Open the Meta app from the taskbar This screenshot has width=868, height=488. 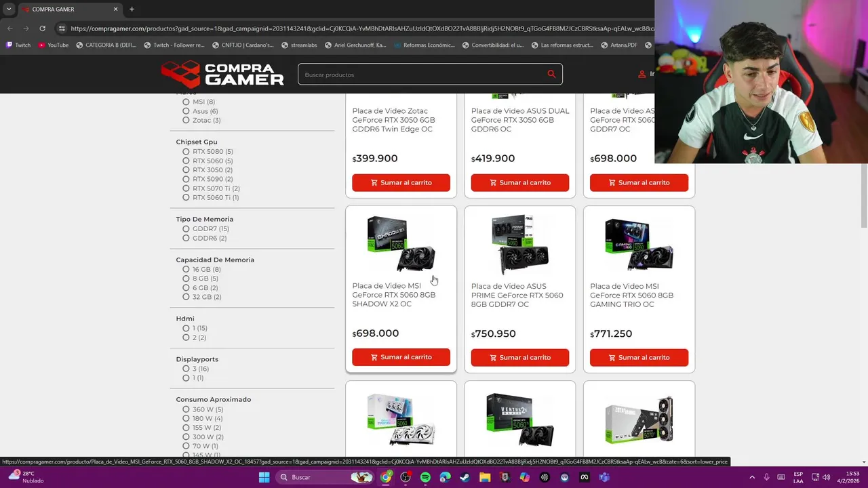[x=584, y=477]
